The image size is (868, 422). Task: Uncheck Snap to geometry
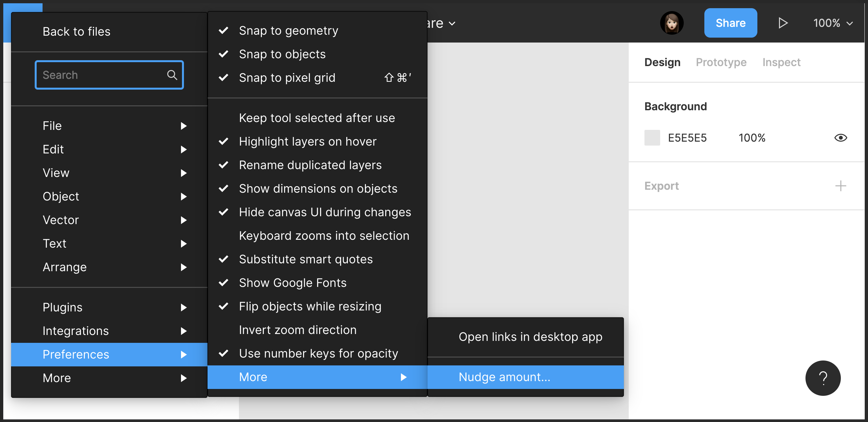click(x=288, y=31)
